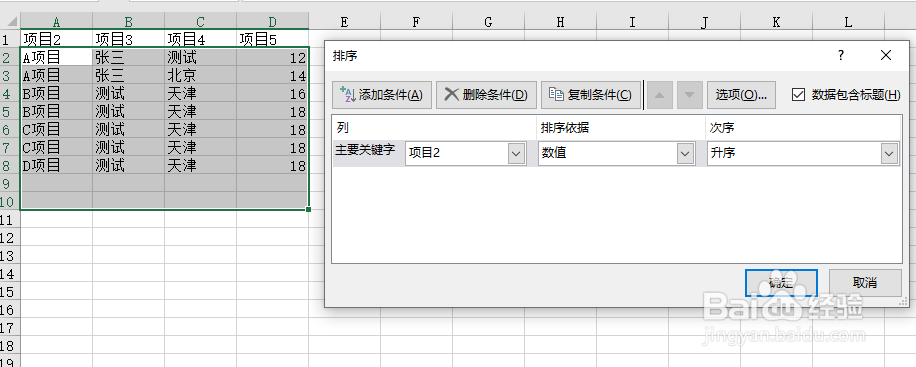Cancel the sort dialog via 取消

pyautogui.click(x=865, y=283)
